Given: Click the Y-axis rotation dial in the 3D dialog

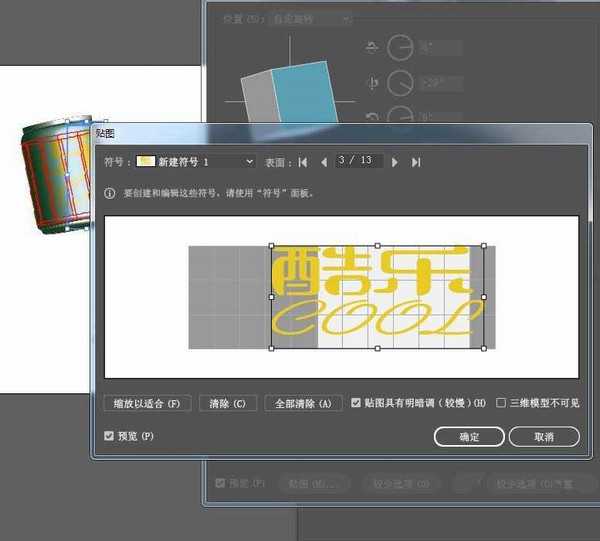Looking at the screenshot, I should [400, 83].
